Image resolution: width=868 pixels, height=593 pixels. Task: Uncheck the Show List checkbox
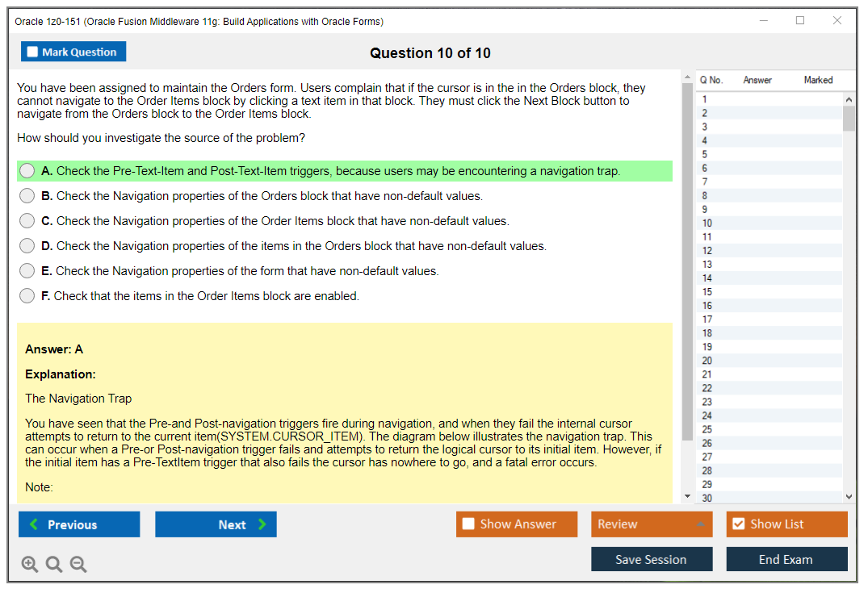click(738, 524)
